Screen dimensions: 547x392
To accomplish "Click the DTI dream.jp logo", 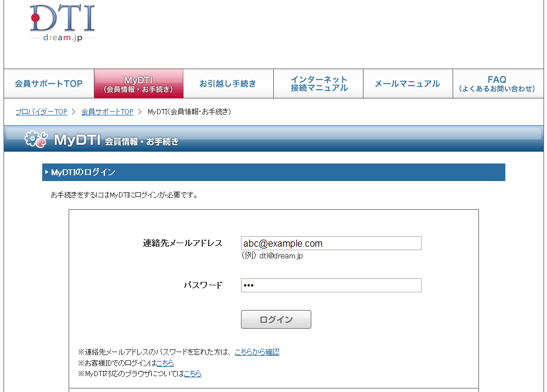I will 63,23.
